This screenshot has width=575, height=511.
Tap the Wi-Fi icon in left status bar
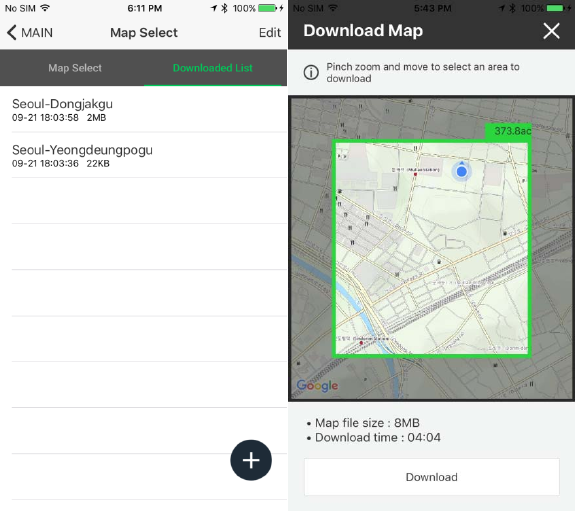[x=45, y=8]
